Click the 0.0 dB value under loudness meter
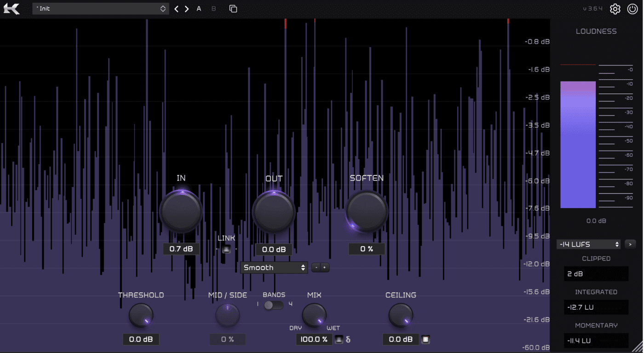This screenshot has width=644, height=353. coord(596,221)
